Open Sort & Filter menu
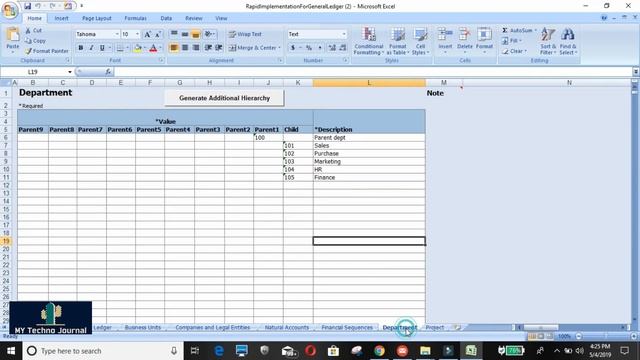This screenshot has height=360, width=640. 547,41
